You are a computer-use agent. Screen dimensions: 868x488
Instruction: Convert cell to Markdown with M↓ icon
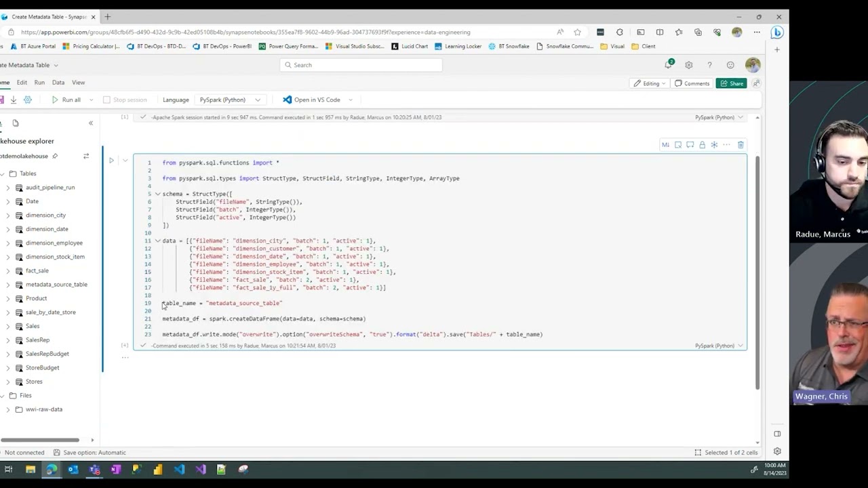point(665,145)
